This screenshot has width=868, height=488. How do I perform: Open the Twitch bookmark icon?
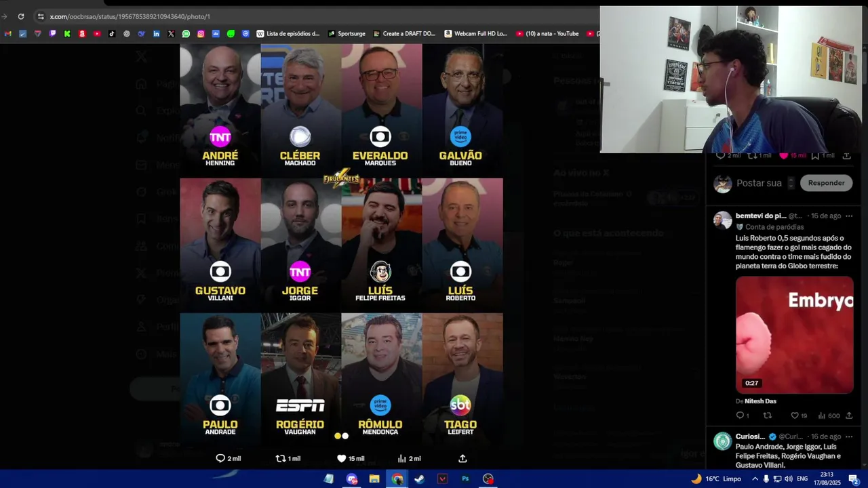[x=52, y=33]
